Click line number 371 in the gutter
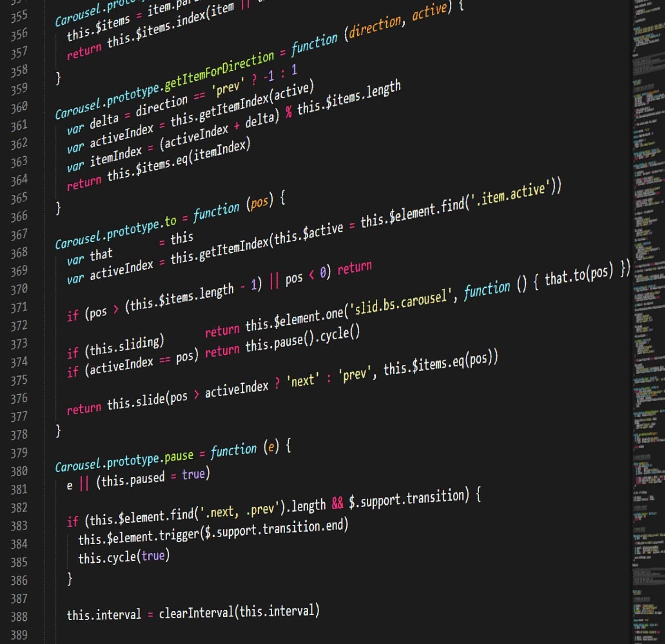The image size is (665, 644). click(19, 308)
